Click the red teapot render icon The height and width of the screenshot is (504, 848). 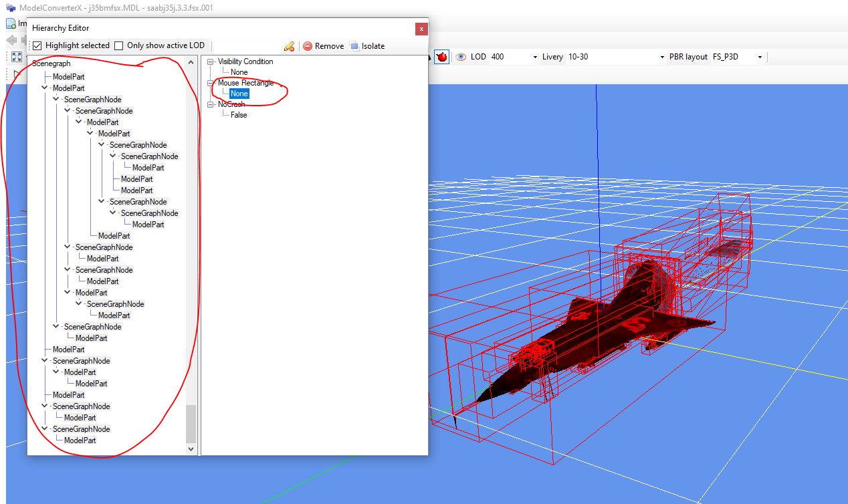click(441, 57)
